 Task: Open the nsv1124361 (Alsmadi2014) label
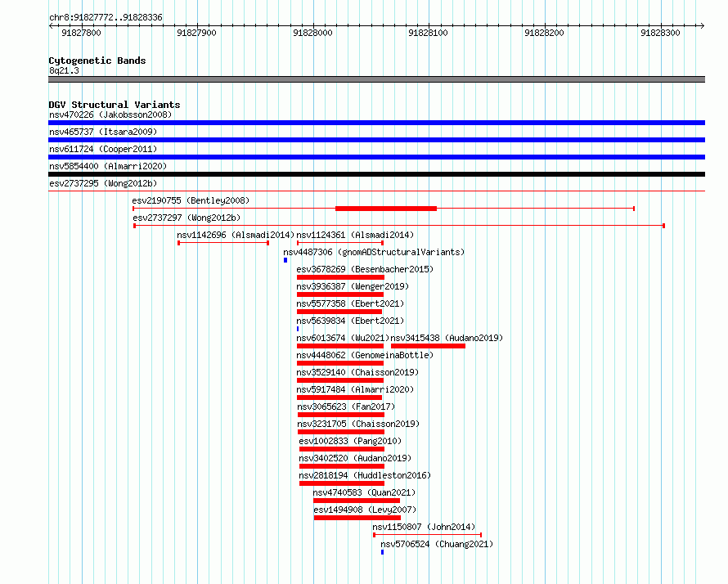pyautogui.click(x=355, y=235)
